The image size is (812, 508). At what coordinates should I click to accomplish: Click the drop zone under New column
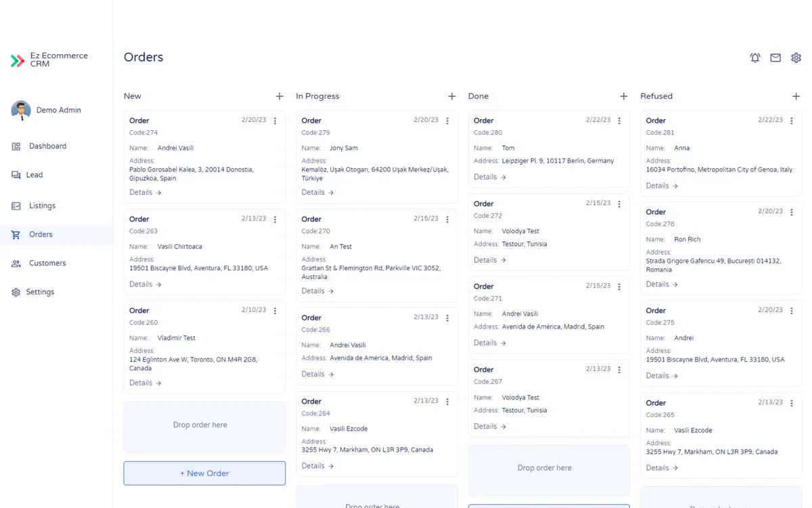pyautogui.click(x=204, y=427)
